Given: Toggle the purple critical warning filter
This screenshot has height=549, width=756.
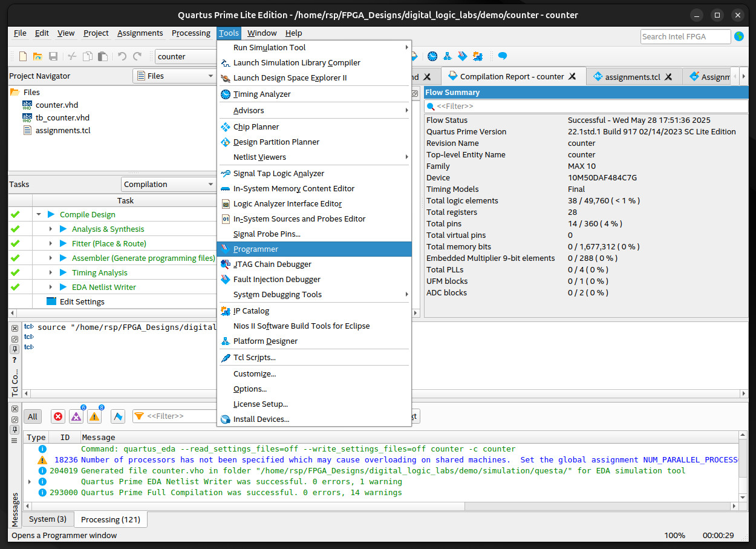Looking at the screenshot, I should point(76,416).
